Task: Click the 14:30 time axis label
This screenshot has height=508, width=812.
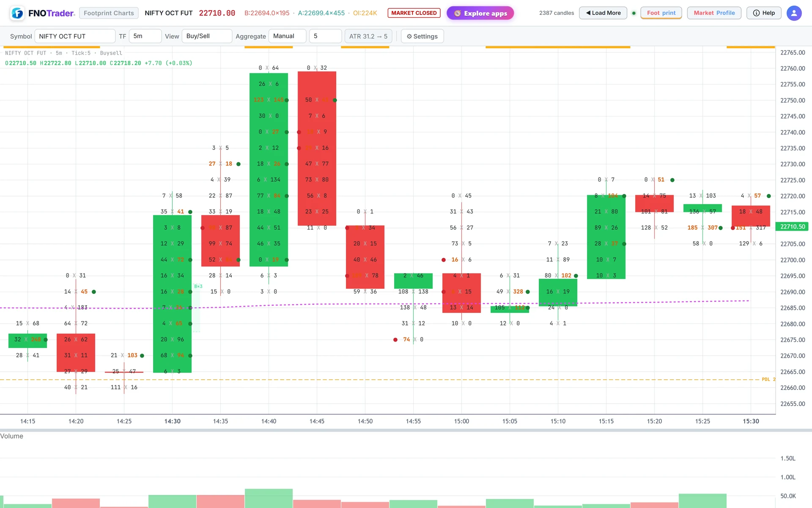Action: pos(173,421)
